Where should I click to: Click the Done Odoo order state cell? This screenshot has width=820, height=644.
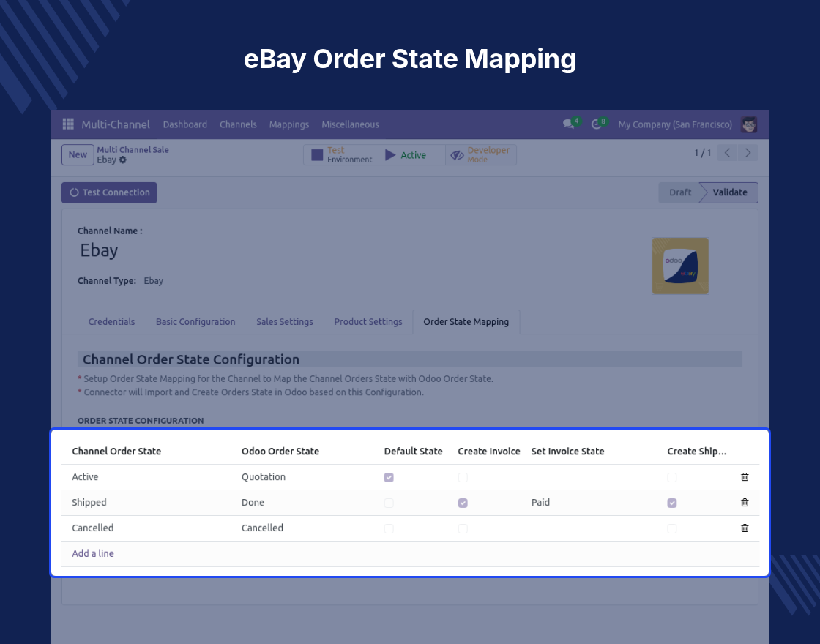(x=253, y=502)
